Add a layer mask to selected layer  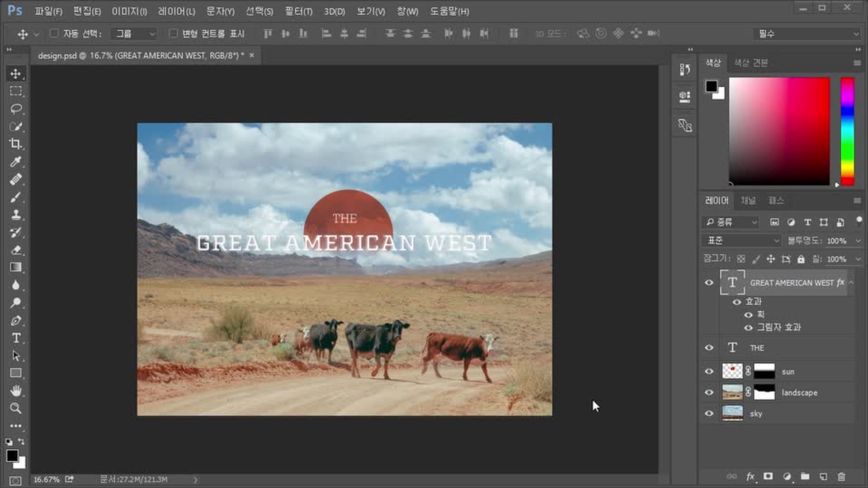pos(768,477)
